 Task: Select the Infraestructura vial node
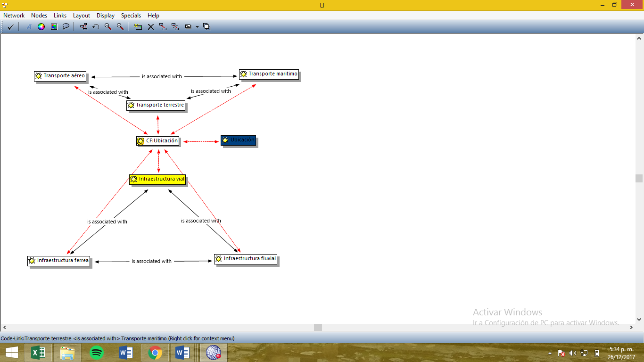point(157,179)
